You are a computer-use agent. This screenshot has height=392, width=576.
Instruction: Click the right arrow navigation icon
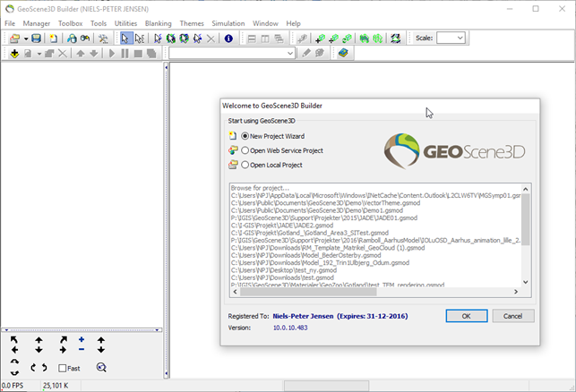(x=63, y=350)
